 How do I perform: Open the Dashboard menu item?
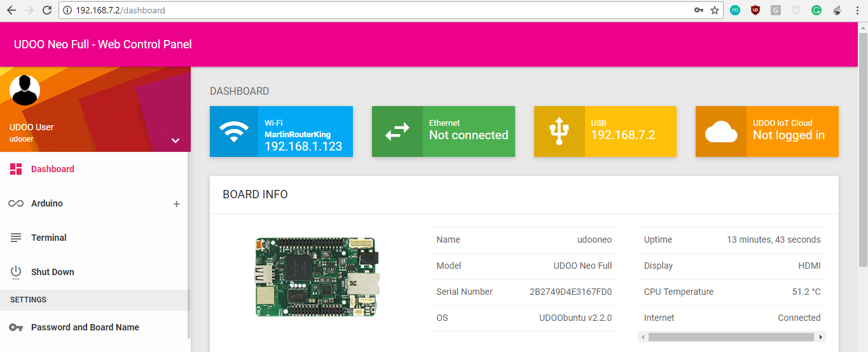coord(94,169)
